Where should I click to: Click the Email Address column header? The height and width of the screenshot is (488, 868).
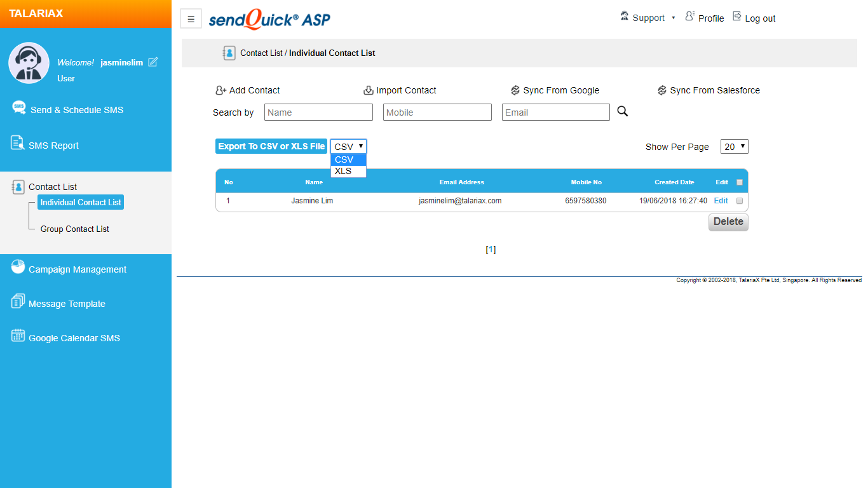[x=462, y=182]
